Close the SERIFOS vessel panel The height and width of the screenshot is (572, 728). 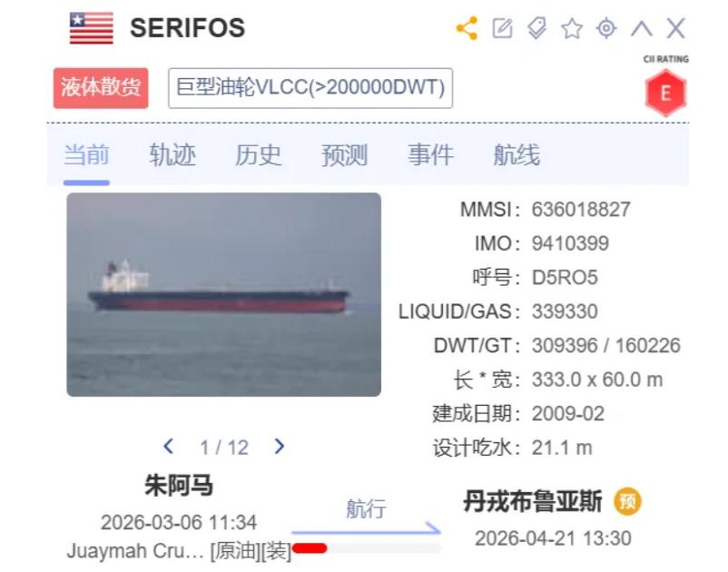675,28
